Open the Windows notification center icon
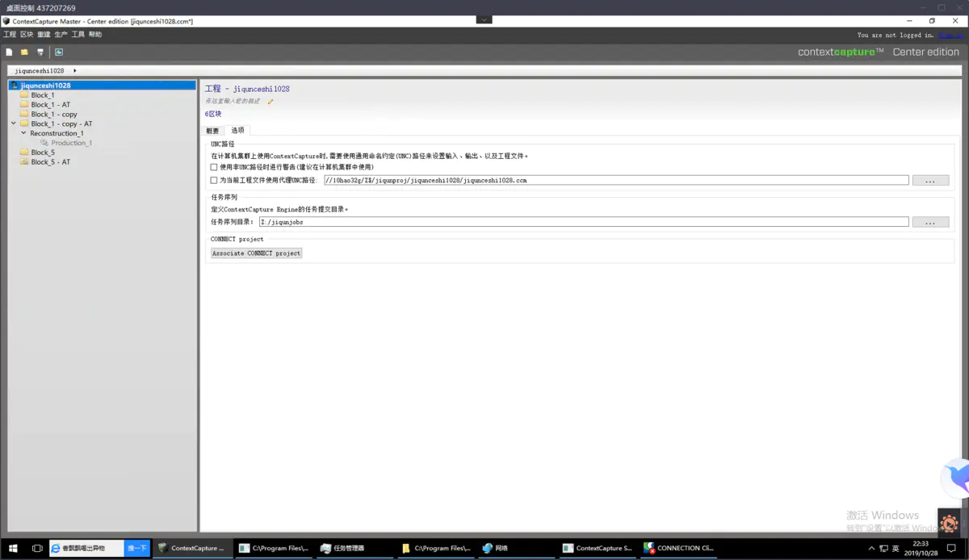The image size is (969, 560). point(952,549)
